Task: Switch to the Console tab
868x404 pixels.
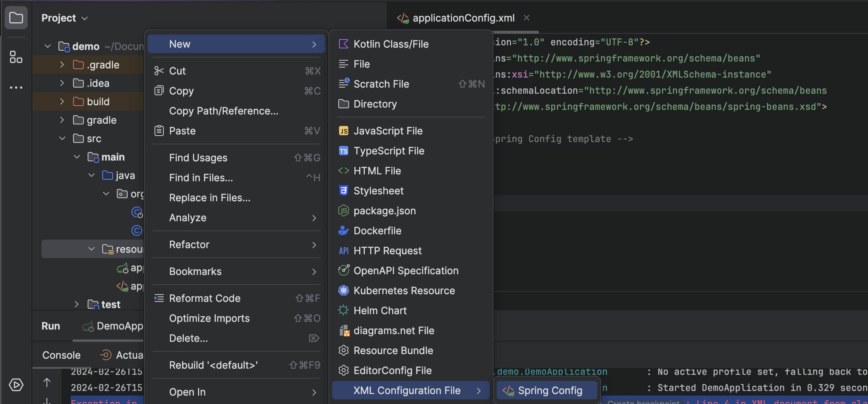Action: [x=61, y=355]
